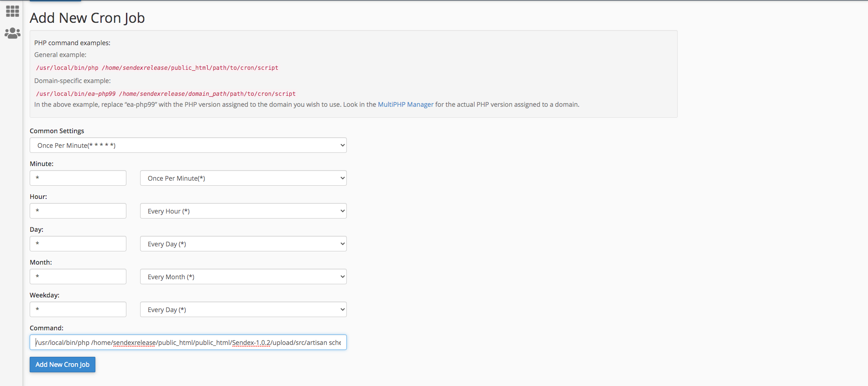Click the Command field label
Screen dimensions: 868x386
click(x=47, y=328)
